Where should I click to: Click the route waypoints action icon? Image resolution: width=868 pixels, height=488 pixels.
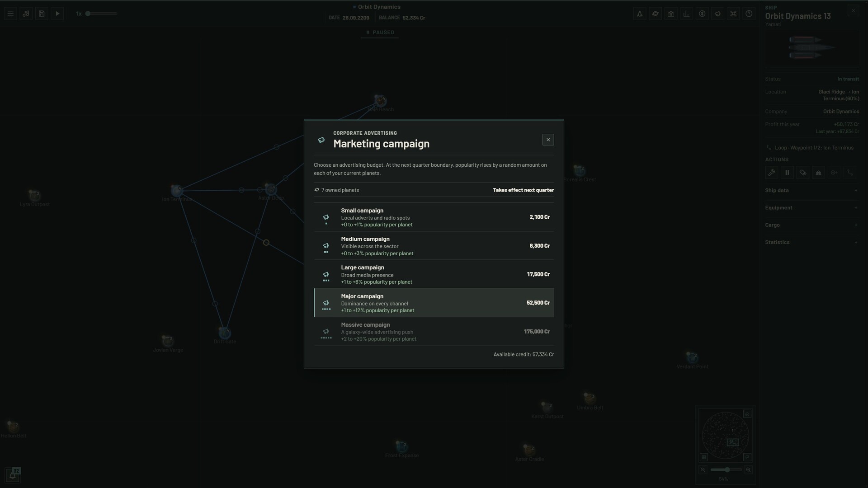tap(850, 173)
